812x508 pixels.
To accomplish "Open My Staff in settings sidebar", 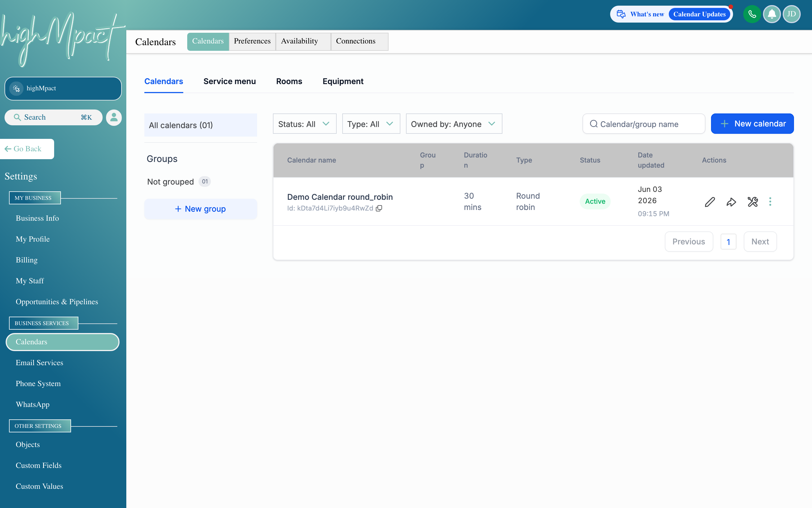I will [x=30, y=281].
